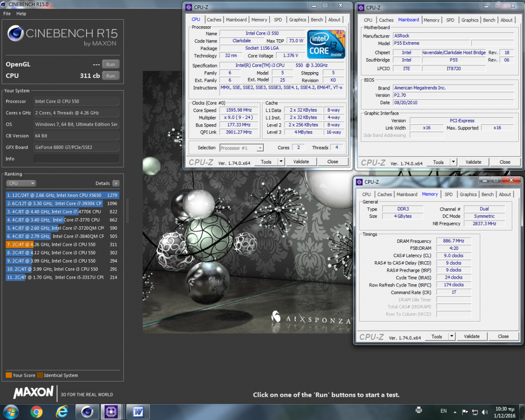Switch to About tab in memory CPU-Z window
Viewport: 525px width, 420px height.
click(x=505, y=195)
